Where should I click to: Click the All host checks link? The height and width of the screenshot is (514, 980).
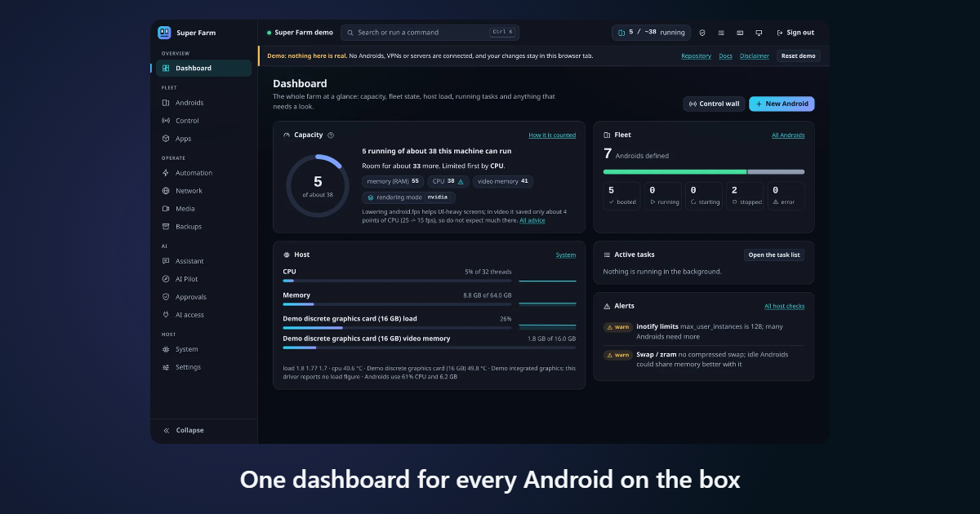tap(785, 306)
